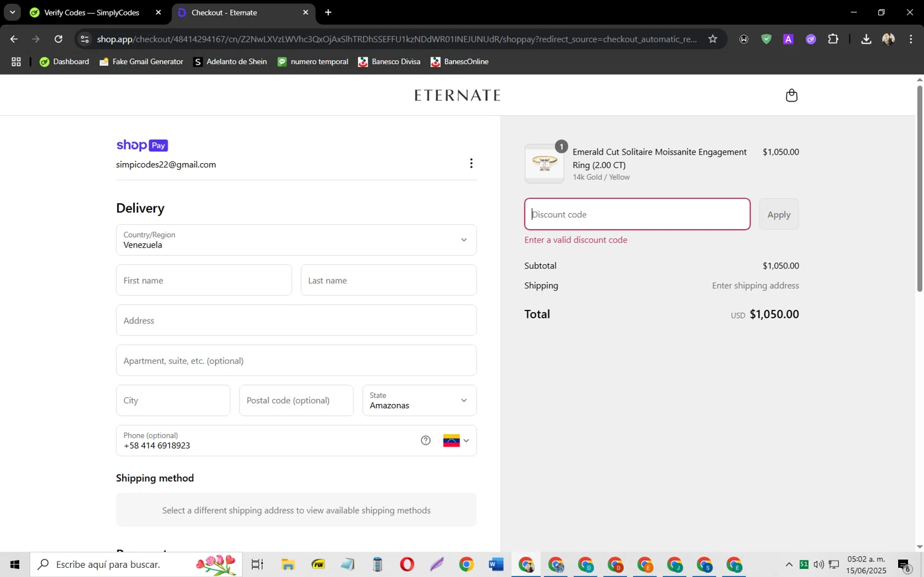Expand the State dropdown showing Amazonas
Screen dimensions: 924x577
point(419,400)
